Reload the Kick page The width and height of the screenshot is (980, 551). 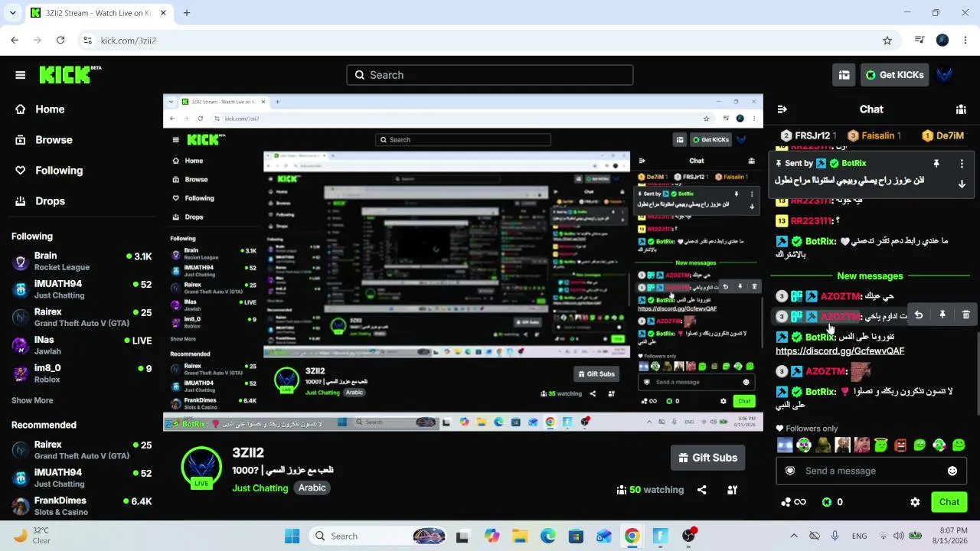pyautogui.click(x=60, y=41)
